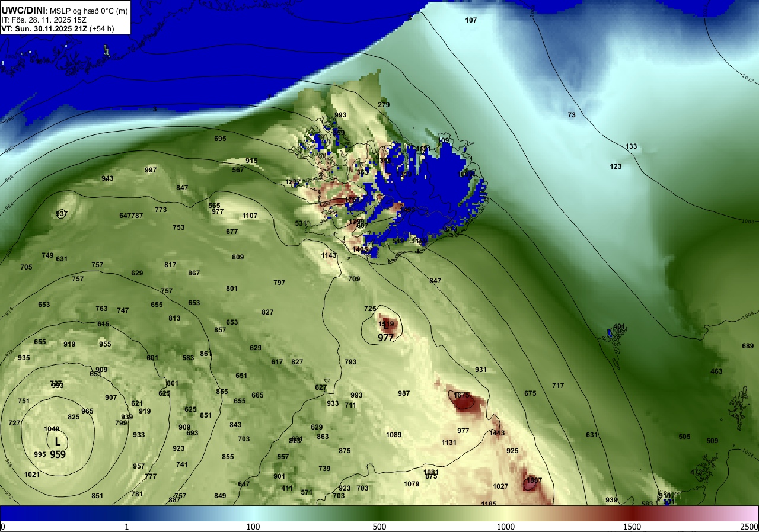Click the 695 height value

(220, 139)
